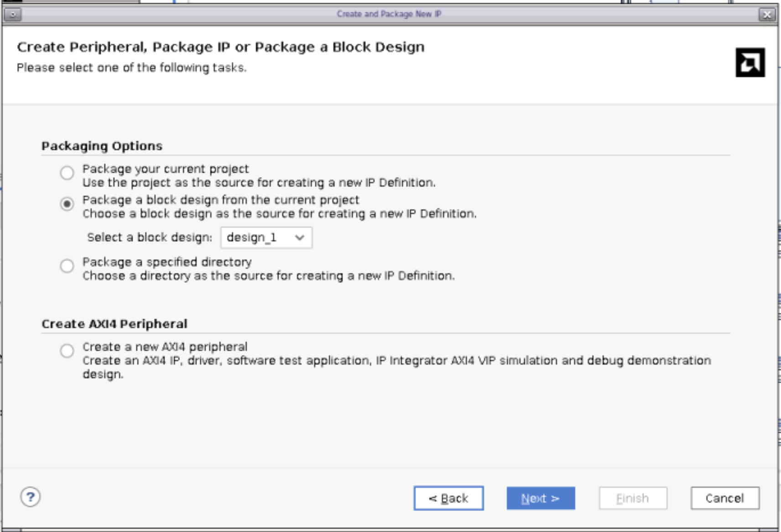Click the 'Select a block design:' label

point(150,238)
